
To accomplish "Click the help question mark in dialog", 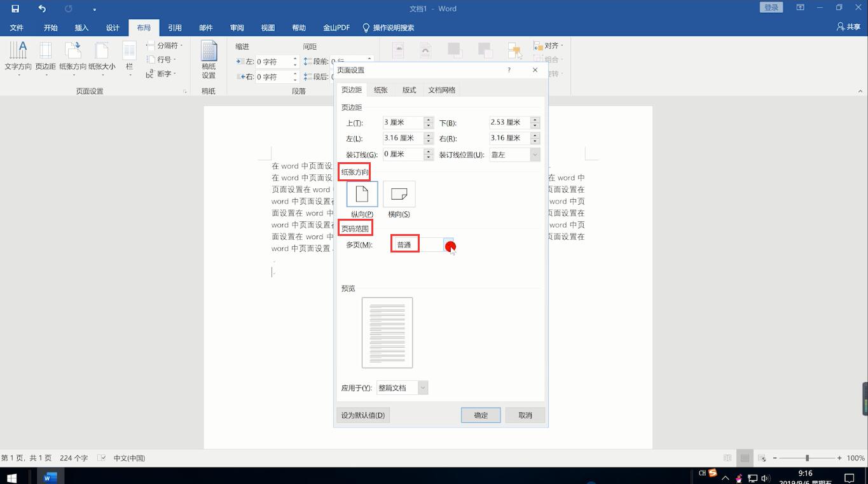I will tap(509, 70).
